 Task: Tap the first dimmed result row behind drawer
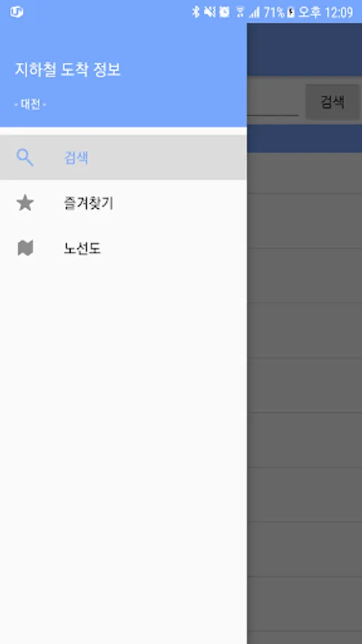pyautogui.click(x=304, y=173)
